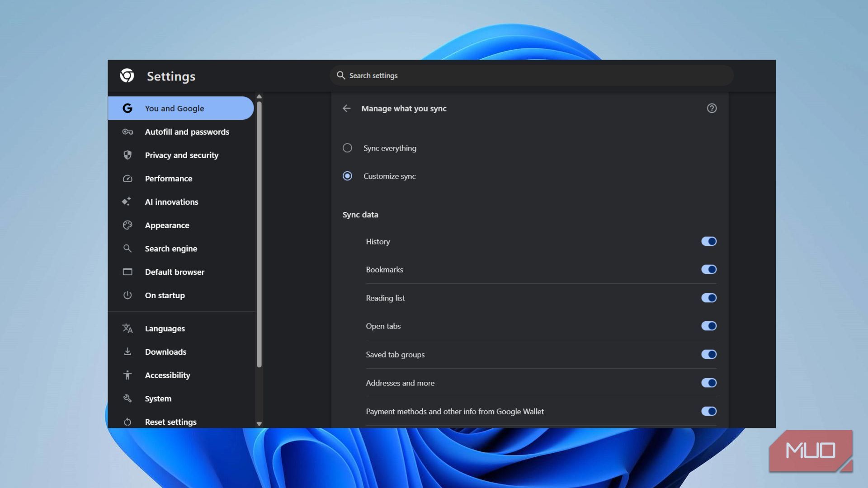
Task: Click the Settings page title
Action: click(171, 76)
